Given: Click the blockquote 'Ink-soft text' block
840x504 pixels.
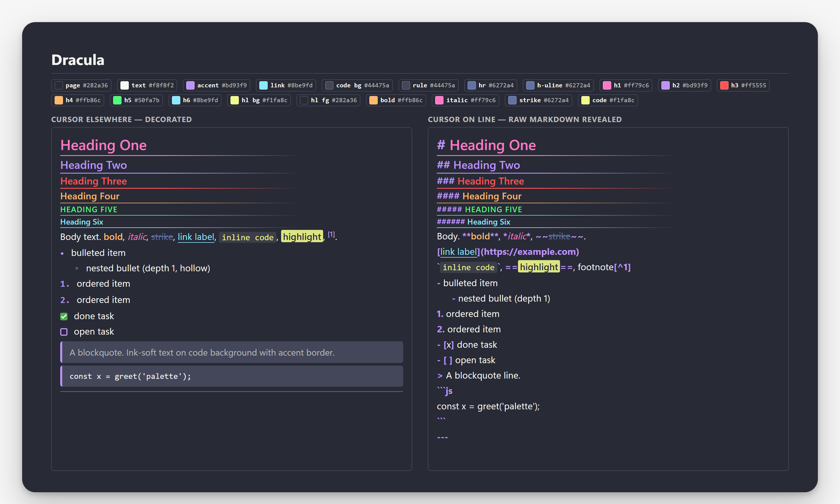Looking at the screenshot, I should click(x=232, y=352).
